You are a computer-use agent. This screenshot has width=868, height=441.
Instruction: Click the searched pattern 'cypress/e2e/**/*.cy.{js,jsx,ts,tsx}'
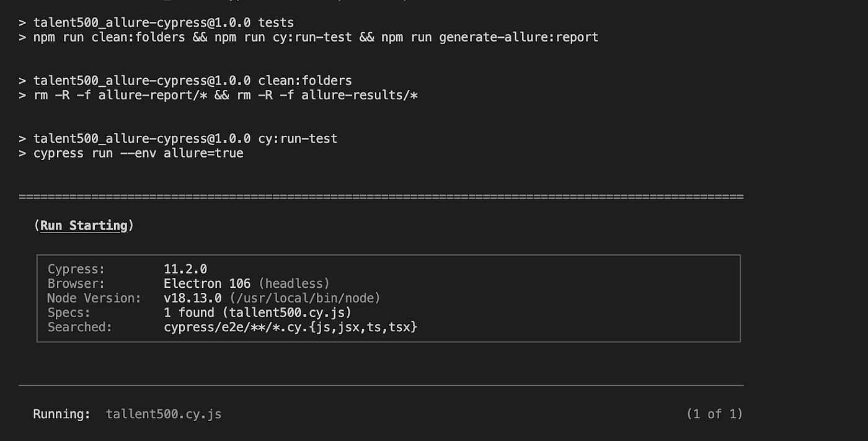click(x=291, y=326)
